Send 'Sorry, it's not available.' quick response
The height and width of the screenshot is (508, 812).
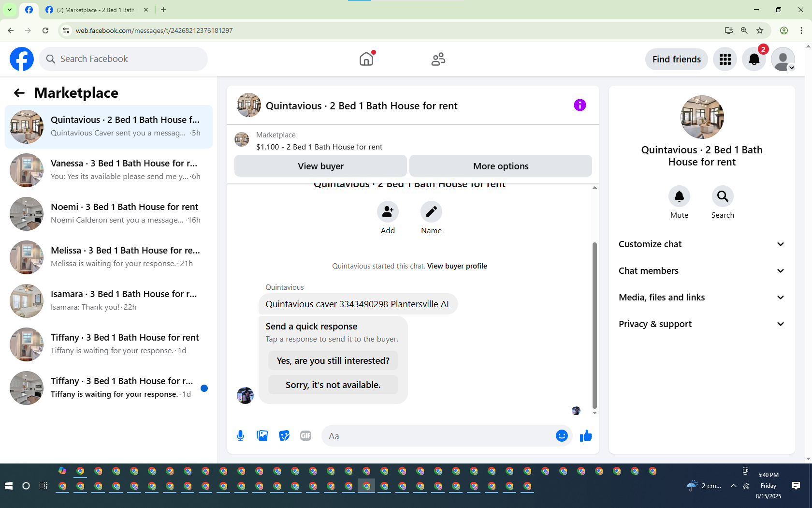pos(333,385)
